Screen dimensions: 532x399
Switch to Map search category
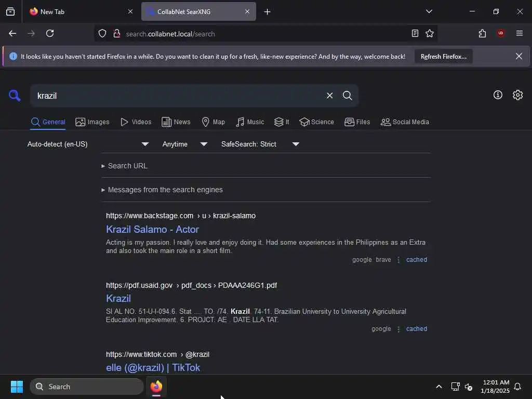click(213, 122)
